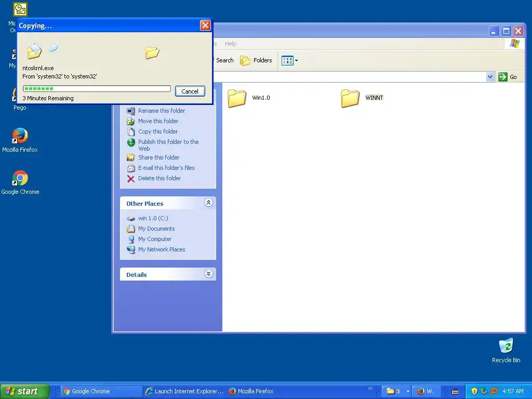Click the on-screen keyboard taskbar icon
532x399 pixels.
(x=455, y=392)
